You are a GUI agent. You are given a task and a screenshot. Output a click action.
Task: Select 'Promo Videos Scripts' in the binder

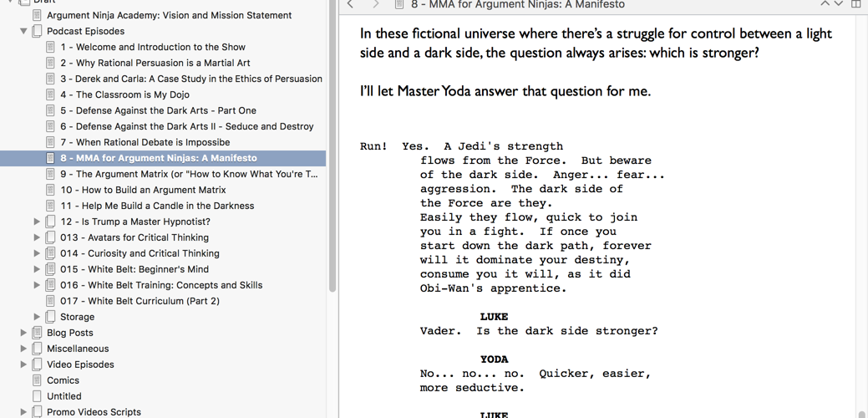coord(94,412)
